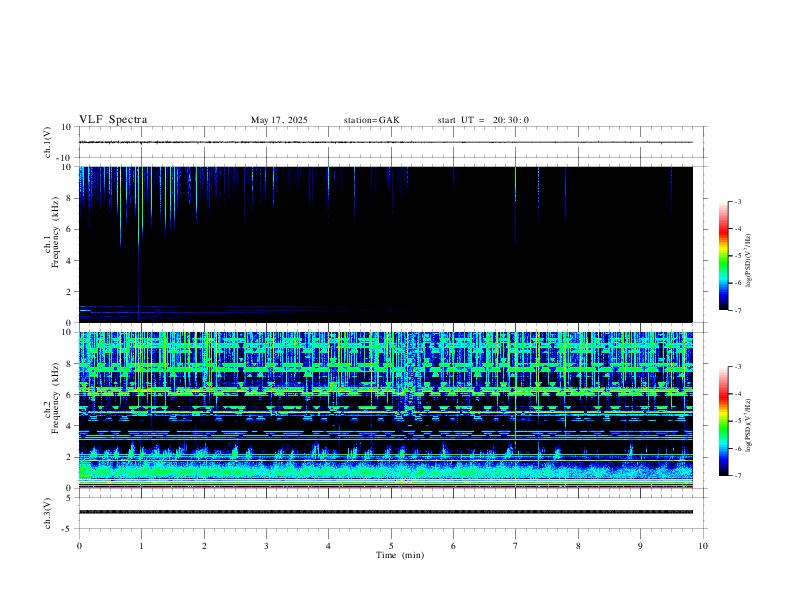Click the ch.1 voltage waveform trace

coord(386,142)
